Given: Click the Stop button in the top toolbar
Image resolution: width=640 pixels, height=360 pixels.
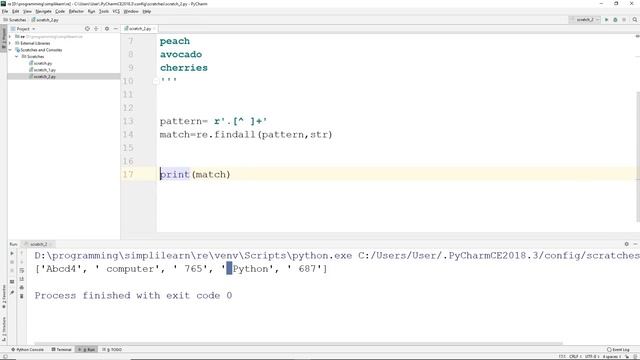Looking at the screenshot, I should coord(624,20).
